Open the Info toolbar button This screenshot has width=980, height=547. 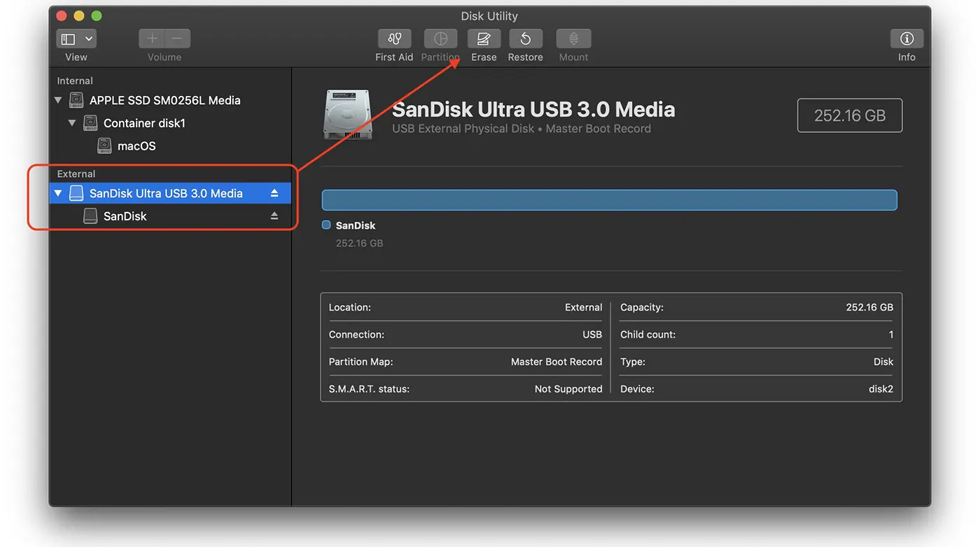(906, 38)
